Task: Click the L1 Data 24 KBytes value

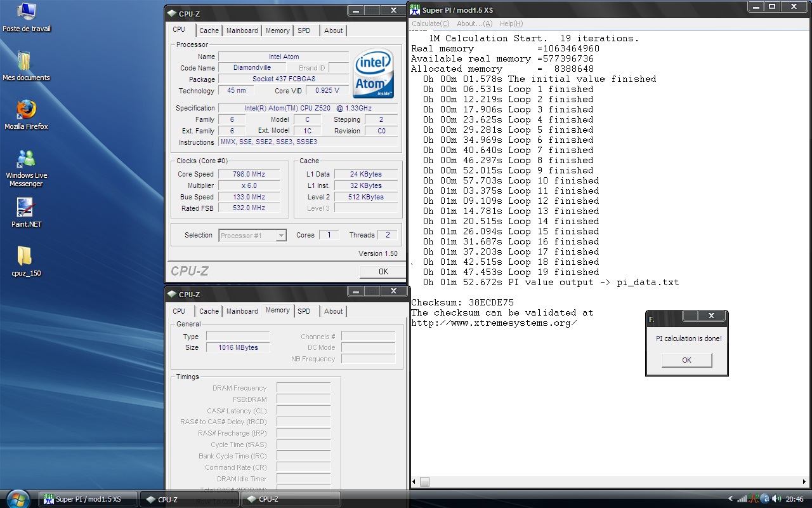Action: point(366,174)
